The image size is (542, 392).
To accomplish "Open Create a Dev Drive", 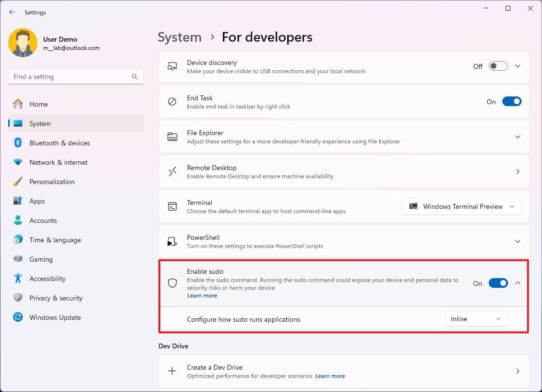I will (x=344, y=371).
